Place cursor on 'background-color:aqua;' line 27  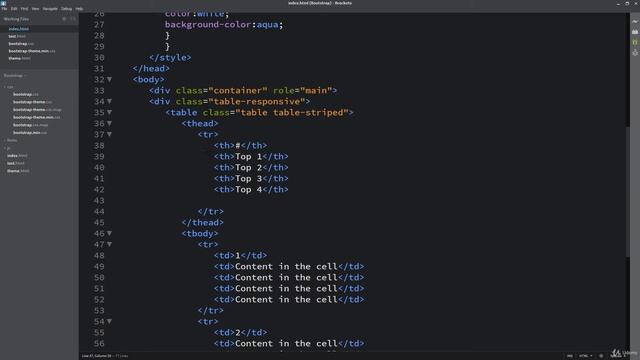click(x=224, y=24)
